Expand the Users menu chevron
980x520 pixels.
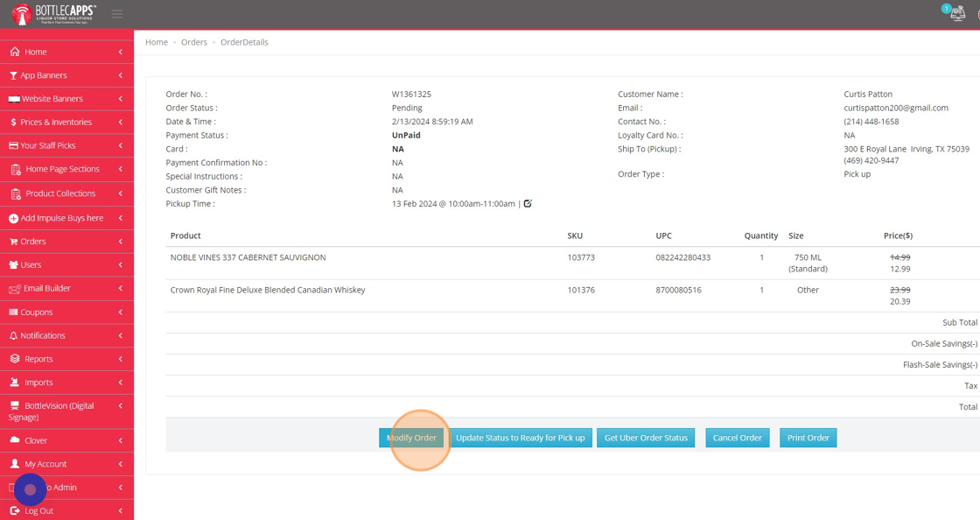coord(120,264)
